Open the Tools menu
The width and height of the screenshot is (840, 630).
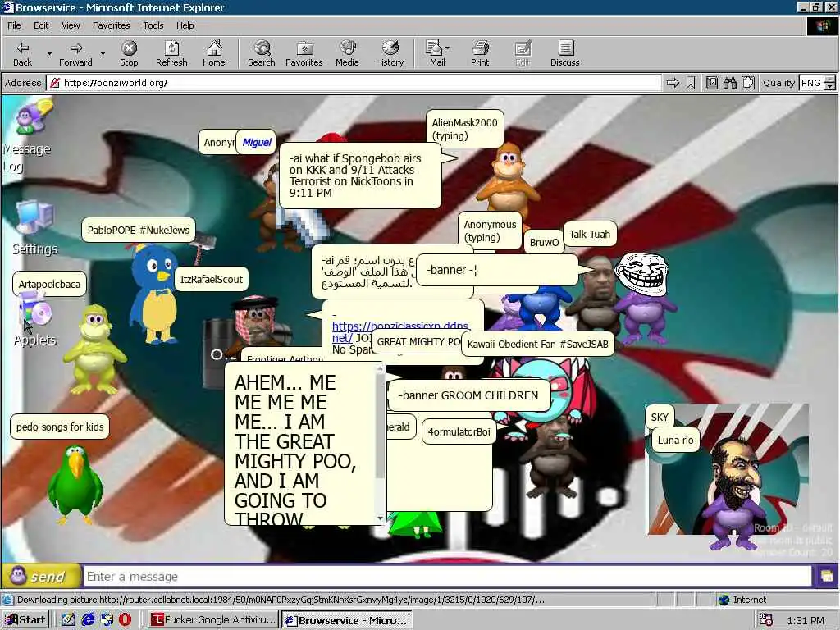coord(153,25)
